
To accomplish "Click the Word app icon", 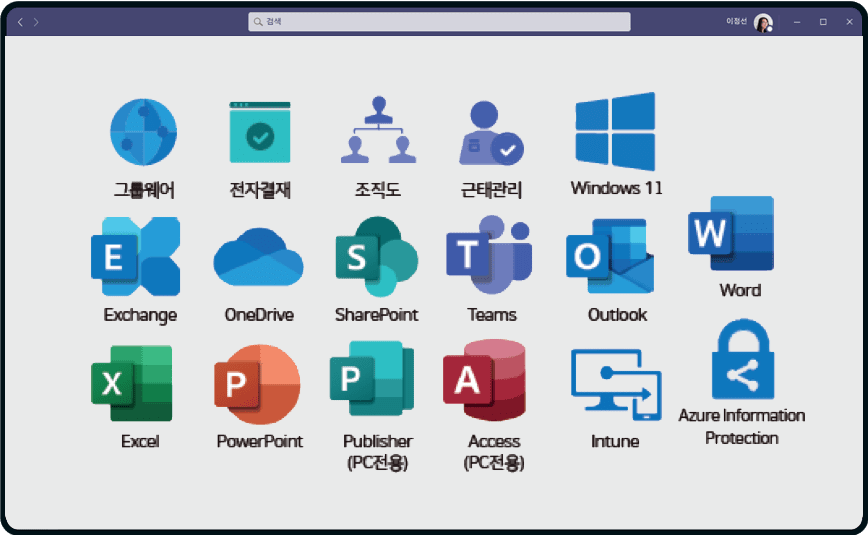I will (731, 234).
